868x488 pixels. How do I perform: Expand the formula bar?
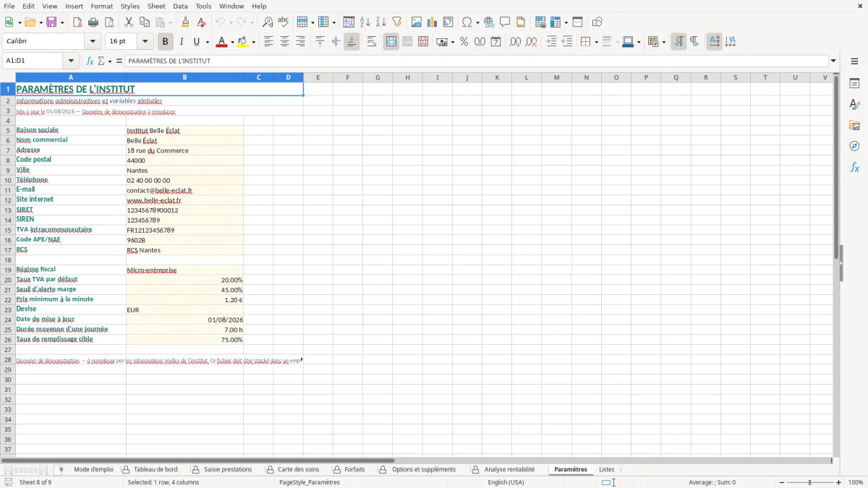833,61
